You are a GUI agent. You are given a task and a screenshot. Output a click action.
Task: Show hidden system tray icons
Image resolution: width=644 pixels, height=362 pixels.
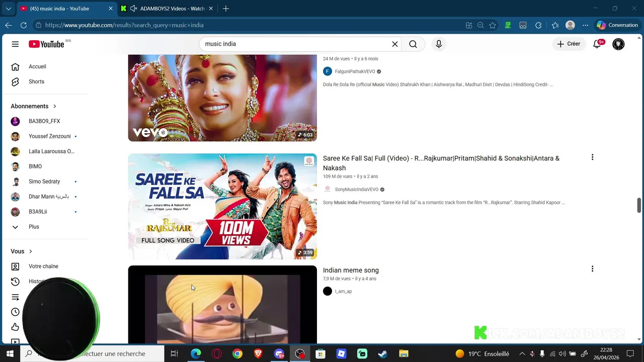tap(522, 354)
